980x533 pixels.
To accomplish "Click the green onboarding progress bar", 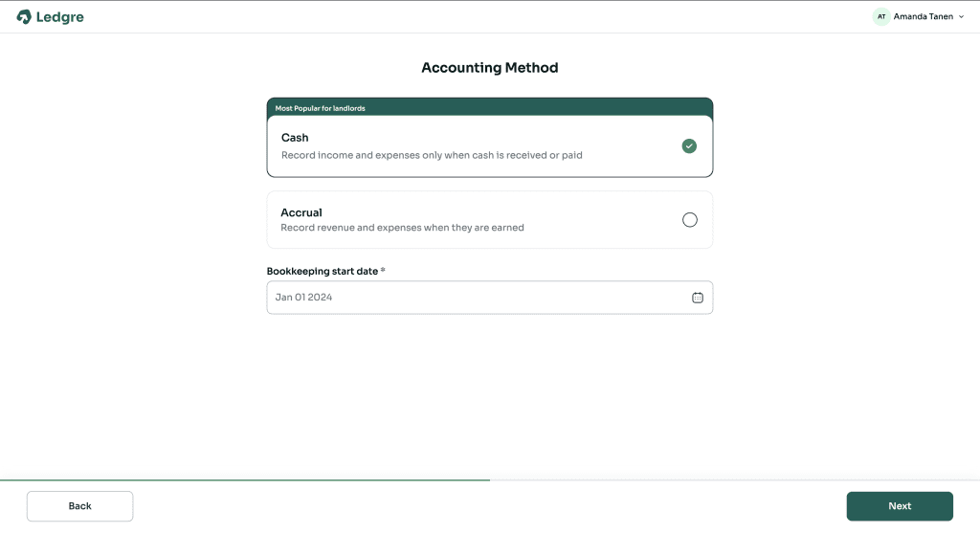I will (x=245, y=479).
